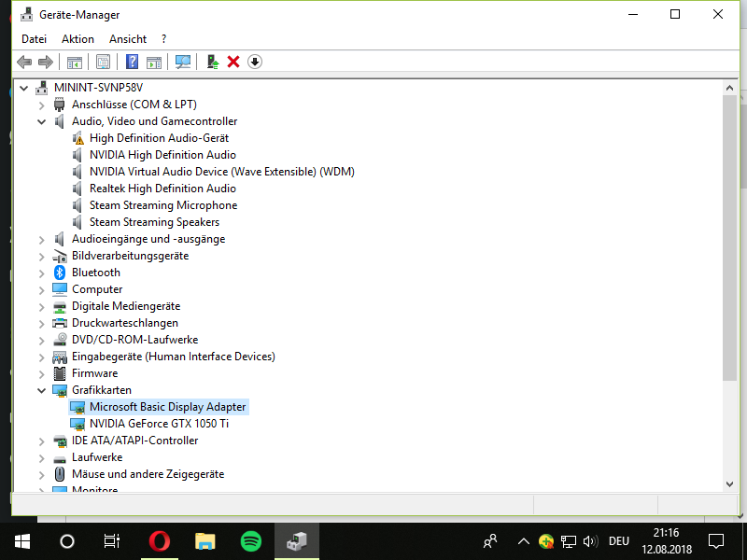The width and height of the screenshot is (747, 560).
Task: Click the vertical scrollbar thumb
Action: (729, 238)
